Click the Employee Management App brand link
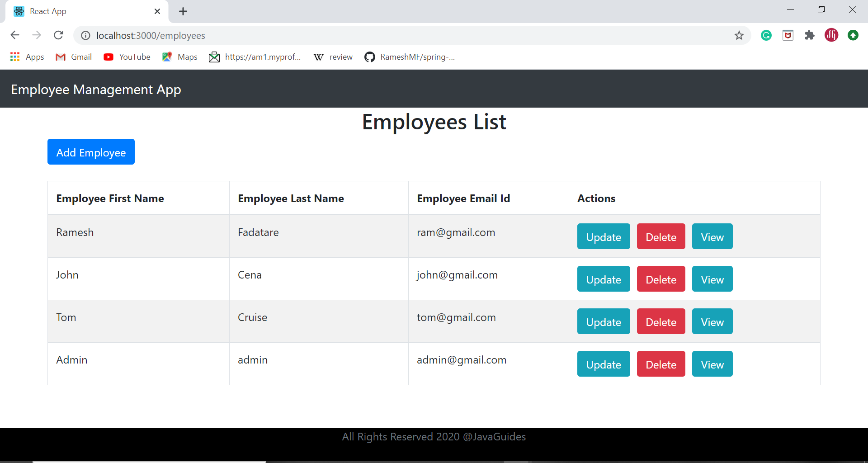This screenshot has height=463, width=868. pos(96,90)
